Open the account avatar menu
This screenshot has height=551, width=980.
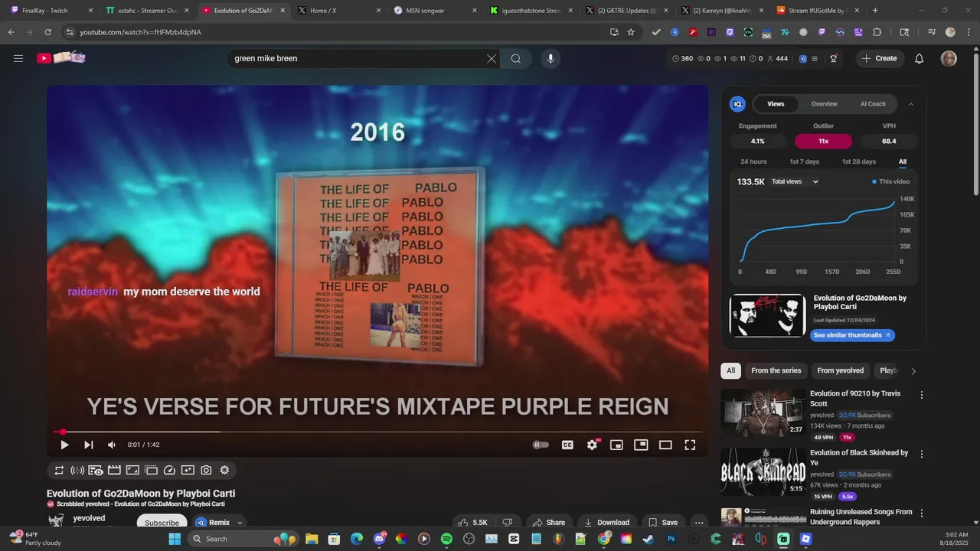(x=949, y=59)
